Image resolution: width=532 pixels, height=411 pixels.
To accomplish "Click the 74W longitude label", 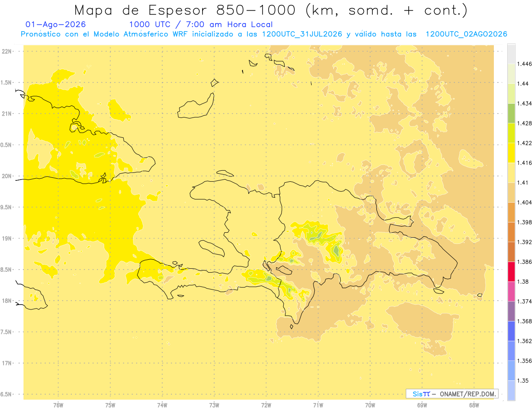I will point(162,405).
